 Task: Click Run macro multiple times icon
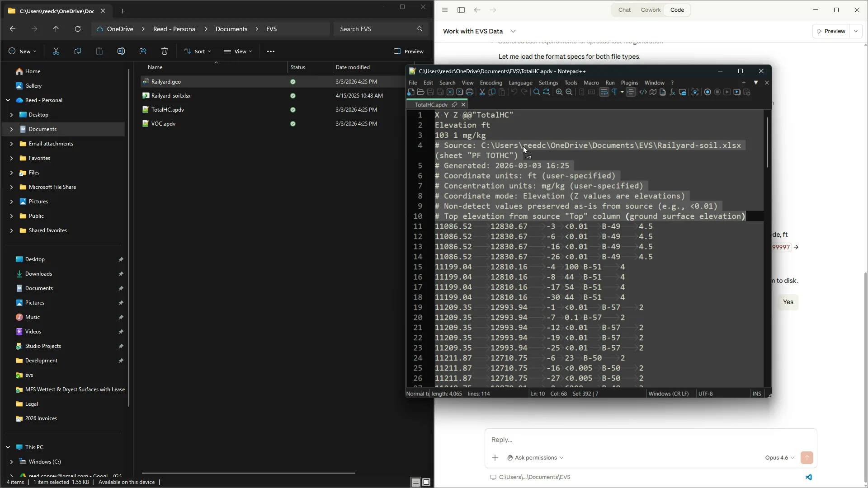pyautogui.click(x=737, y=92)
